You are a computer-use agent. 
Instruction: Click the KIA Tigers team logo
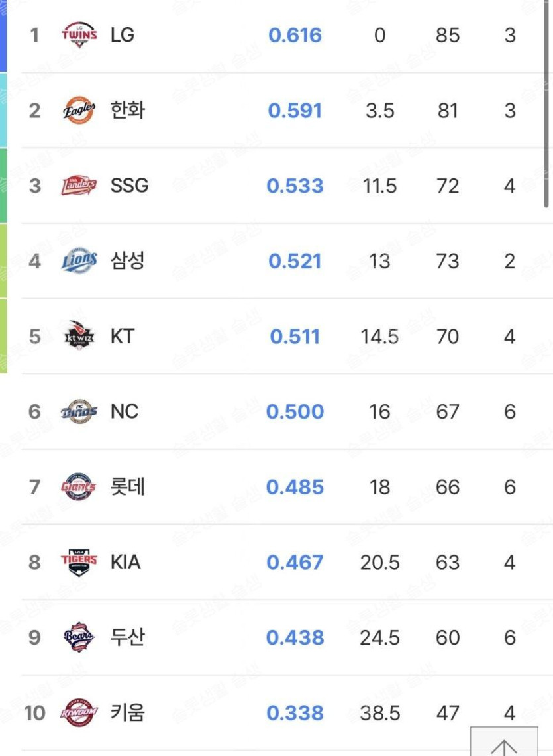click(79, 563)
